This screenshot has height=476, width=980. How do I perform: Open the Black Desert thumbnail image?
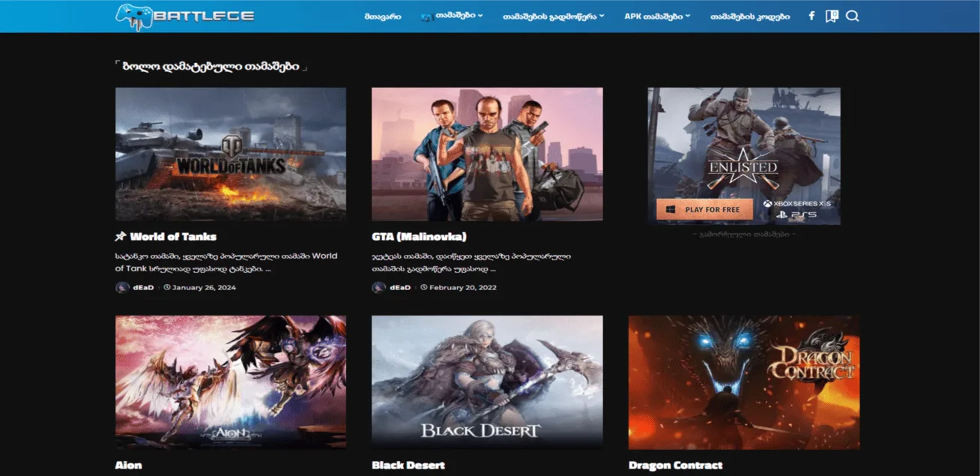[487, 382]
